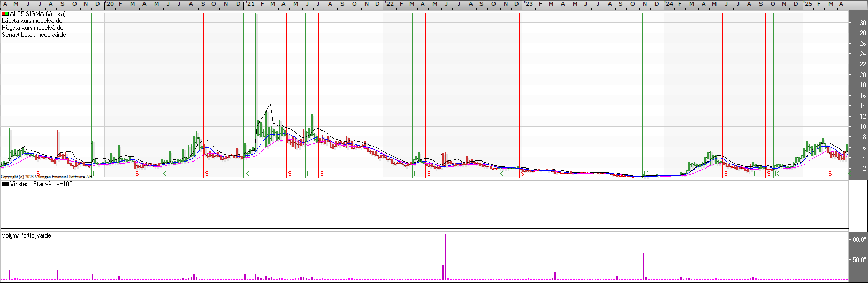Click the '22 year label on time axis
The image size is (868, 283).
point(389,4)
